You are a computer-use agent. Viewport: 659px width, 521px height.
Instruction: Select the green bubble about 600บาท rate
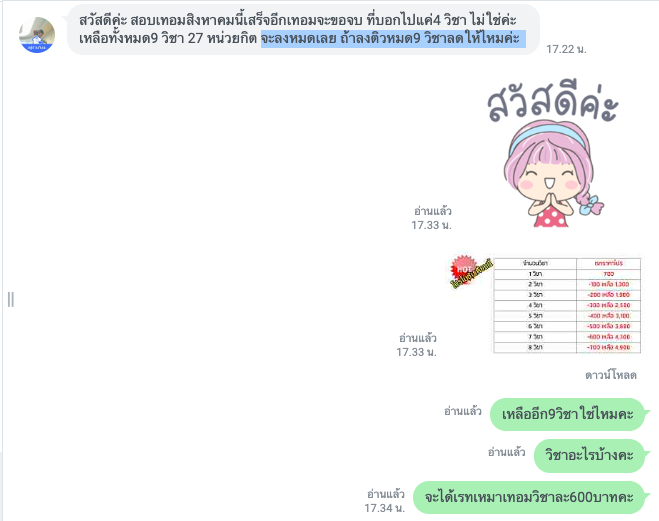pyautogui.click(x=529, y=497)
